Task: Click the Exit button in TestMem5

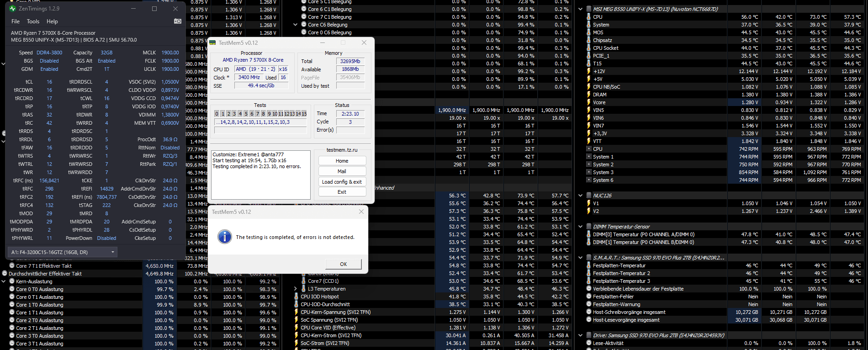Action: (x=342, y=192)
